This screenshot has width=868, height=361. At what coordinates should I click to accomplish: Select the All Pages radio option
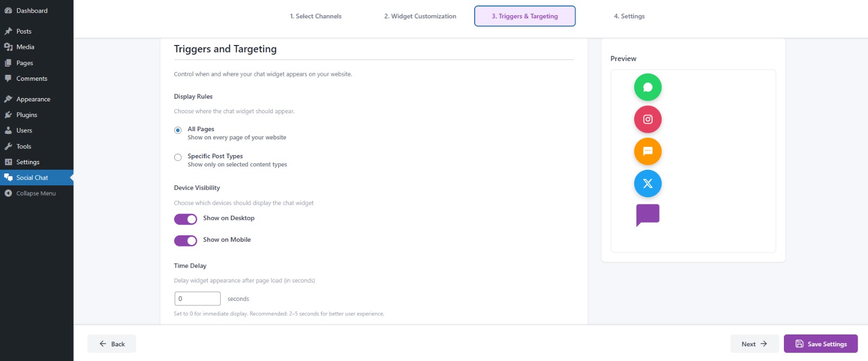(x=178, y=130)
